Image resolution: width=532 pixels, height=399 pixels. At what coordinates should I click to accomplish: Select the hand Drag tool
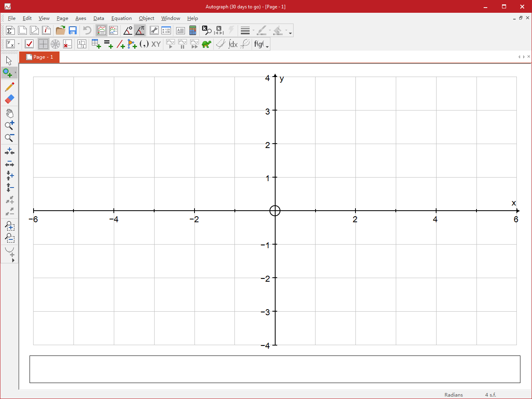point(10,113)
